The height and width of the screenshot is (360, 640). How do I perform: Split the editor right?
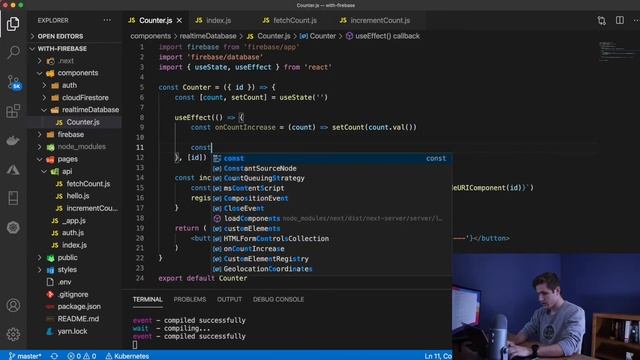click(x=620, y=20)
